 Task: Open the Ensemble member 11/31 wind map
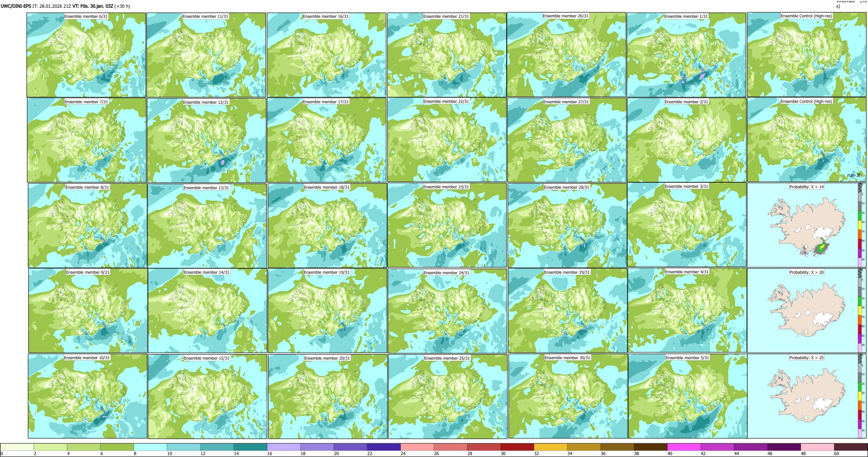pos(206,55)
